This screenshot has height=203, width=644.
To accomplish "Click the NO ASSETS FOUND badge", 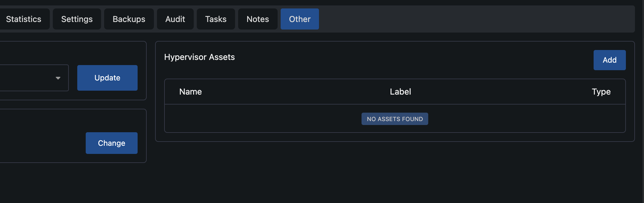I will (395, 119).
